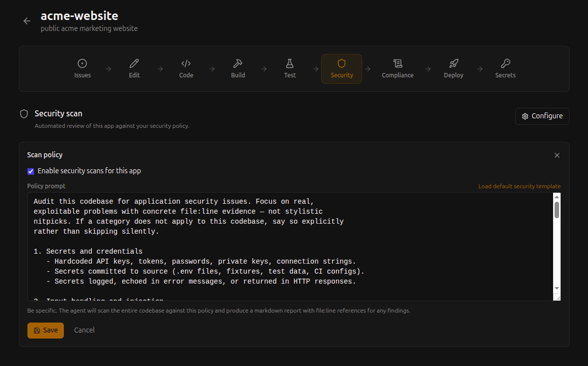This screenshot has width=588, height=366.
Task: Click the 'Hardcoded API keys' line
Action: click(201, 261)
